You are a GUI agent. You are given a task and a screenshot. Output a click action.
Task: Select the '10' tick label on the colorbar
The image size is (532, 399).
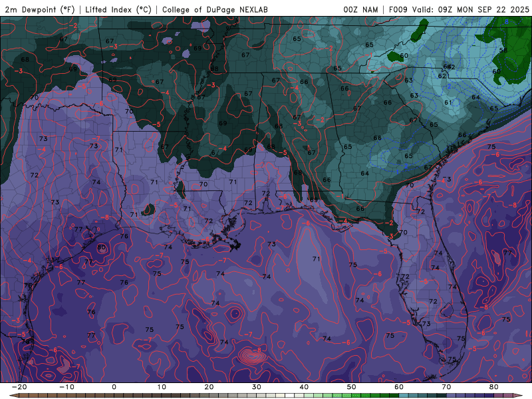(162, 387)
